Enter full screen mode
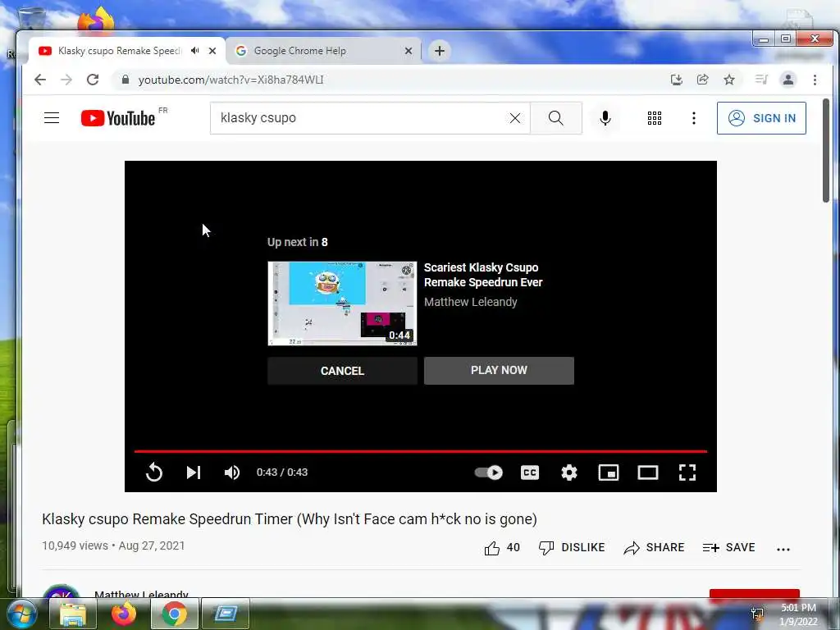 pyautogui.click(x=687, y=472)
